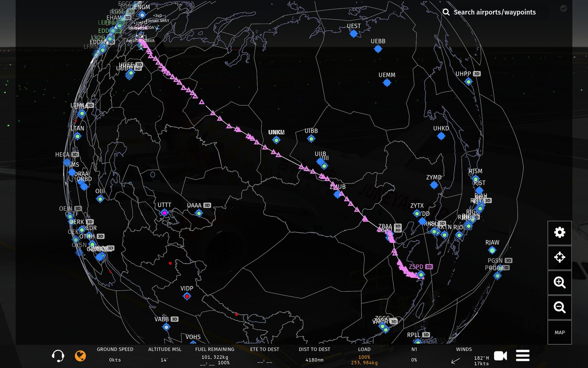Screen dimensions: 588x368
Task: Zoom out with the magnifier minus
Action: click(x=560, y=307)
